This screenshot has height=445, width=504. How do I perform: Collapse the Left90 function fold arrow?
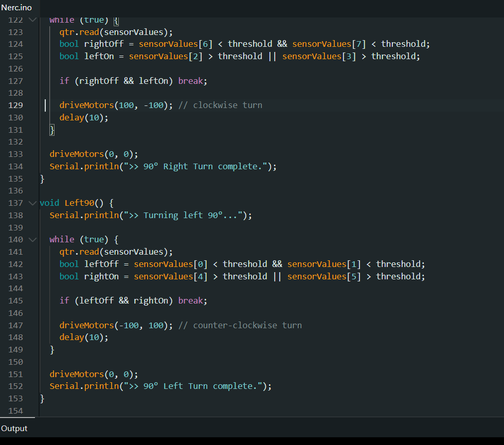point(33,203)
